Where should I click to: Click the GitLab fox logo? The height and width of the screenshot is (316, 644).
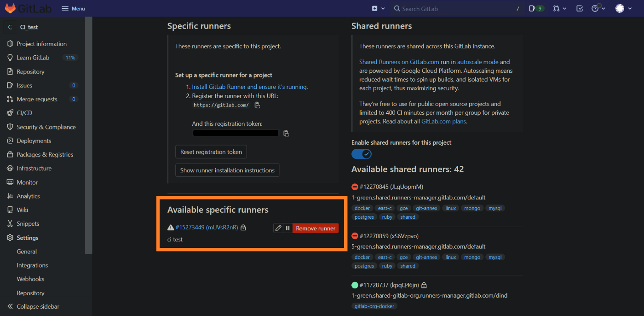(x=10, y=8)
